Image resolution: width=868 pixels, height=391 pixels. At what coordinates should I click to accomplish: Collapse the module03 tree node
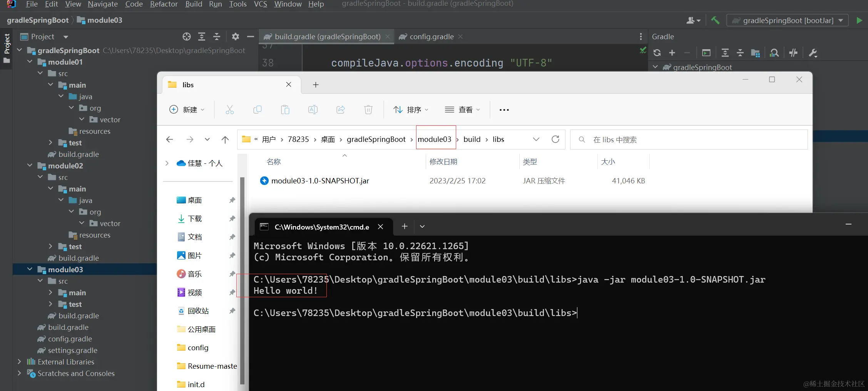(x=30, y=269)
